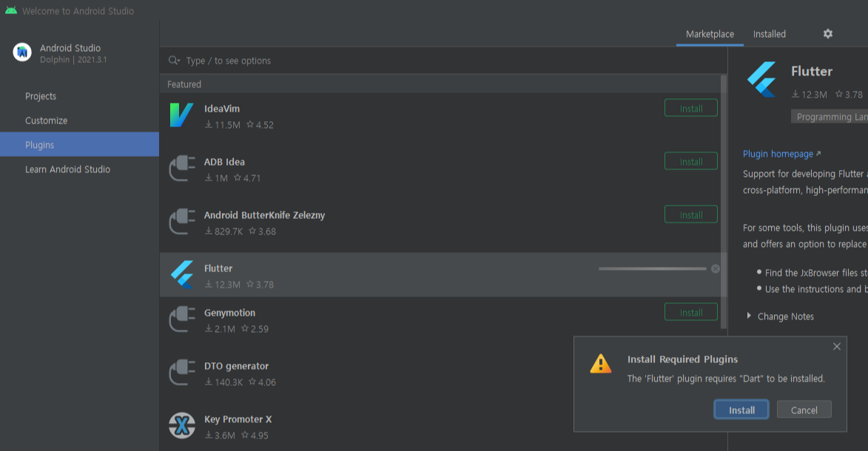Click the ADB Idea 4.71 rating

247,177
